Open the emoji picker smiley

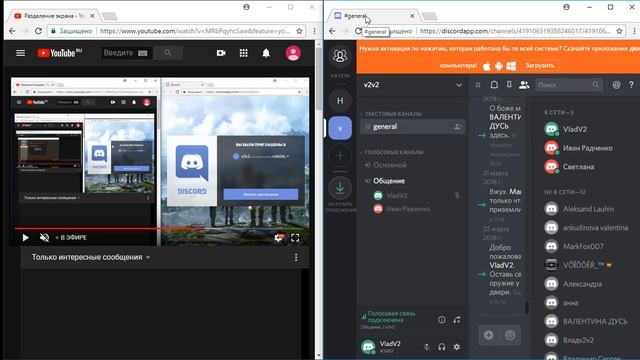coord(510,335)
